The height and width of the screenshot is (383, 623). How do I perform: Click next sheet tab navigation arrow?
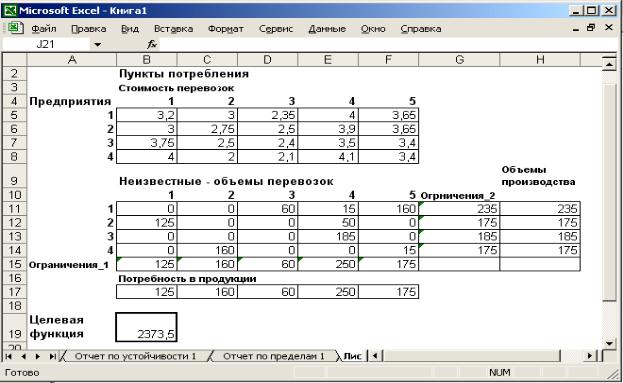(x=38, y=356)
